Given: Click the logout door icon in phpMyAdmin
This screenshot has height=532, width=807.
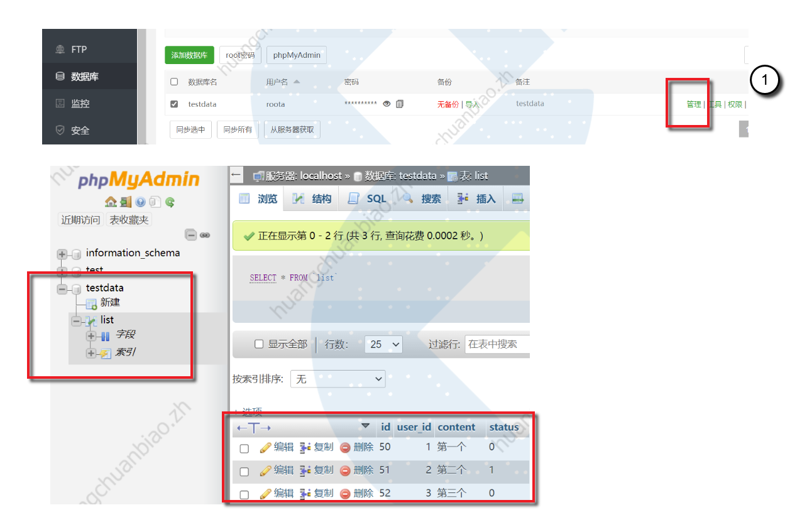Looking at the screenshot, I should [126, 202].
